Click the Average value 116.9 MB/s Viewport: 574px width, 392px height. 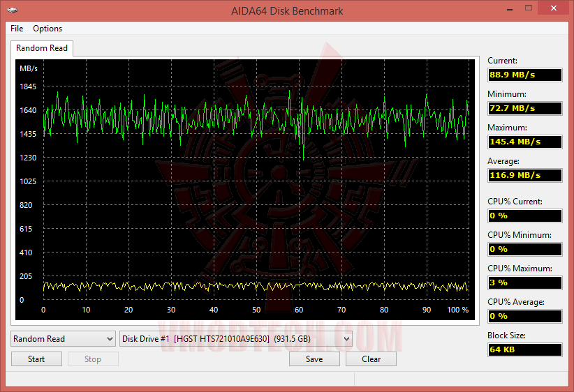(524, 175)
